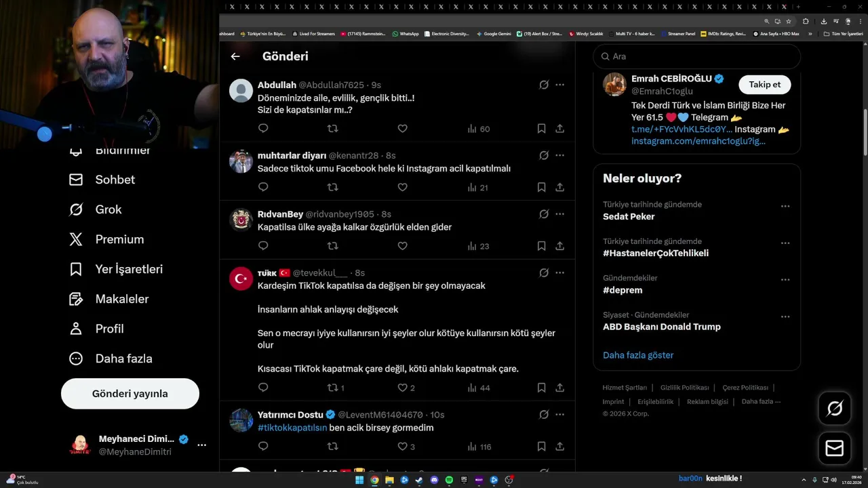This screenshot has height=488, width=868.
Task: Like muhtarlar diyarı's post
Action: point(402,187)
